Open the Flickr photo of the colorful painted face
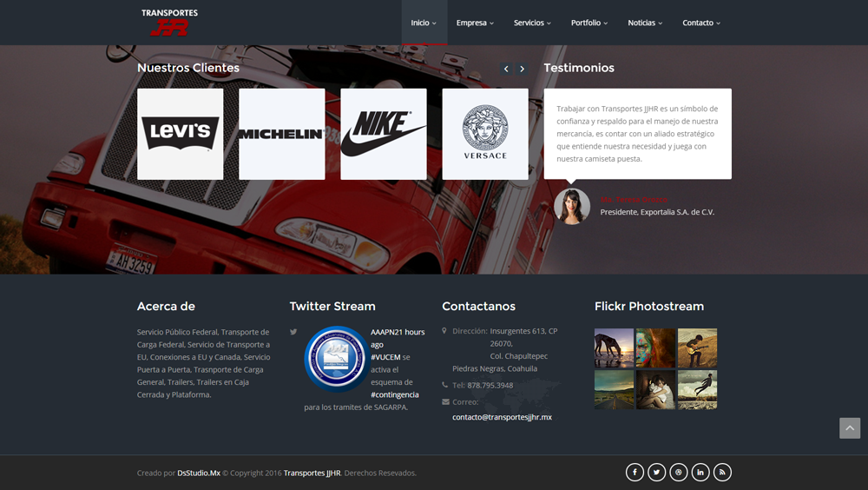 click(x=655, y=348)
